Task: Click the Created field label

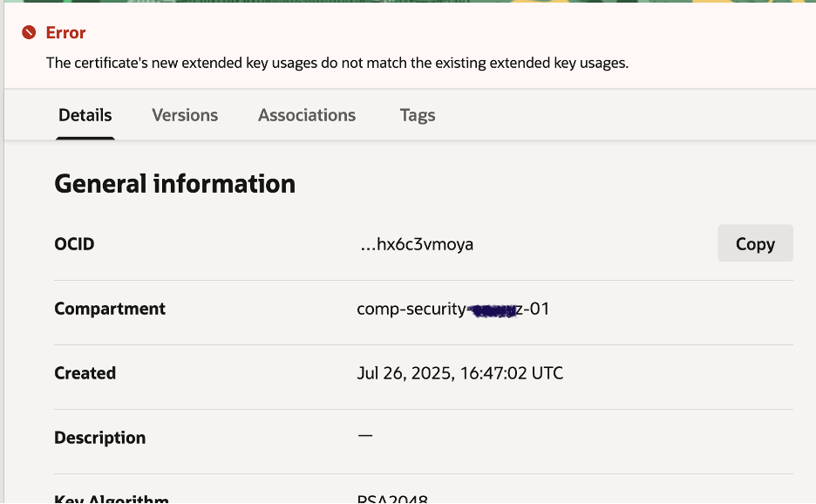Action: [85, 373]
